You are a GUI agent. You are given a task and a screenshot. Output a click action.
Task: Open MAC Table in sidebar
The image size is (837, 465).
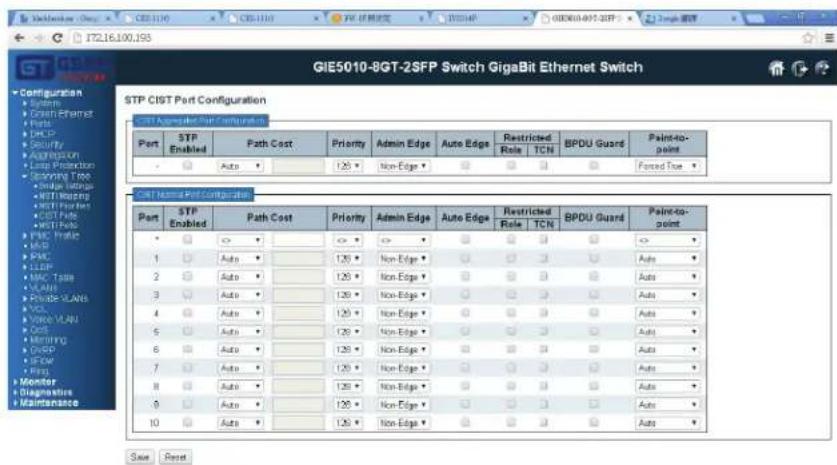coord(52,278)
